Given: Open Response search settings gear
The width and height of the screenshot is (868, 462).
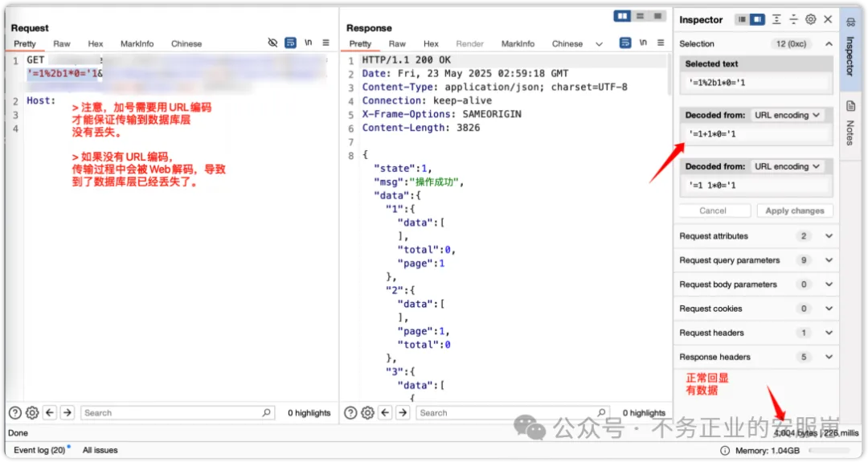Looking at the screenshot, I should coord(367,413).
